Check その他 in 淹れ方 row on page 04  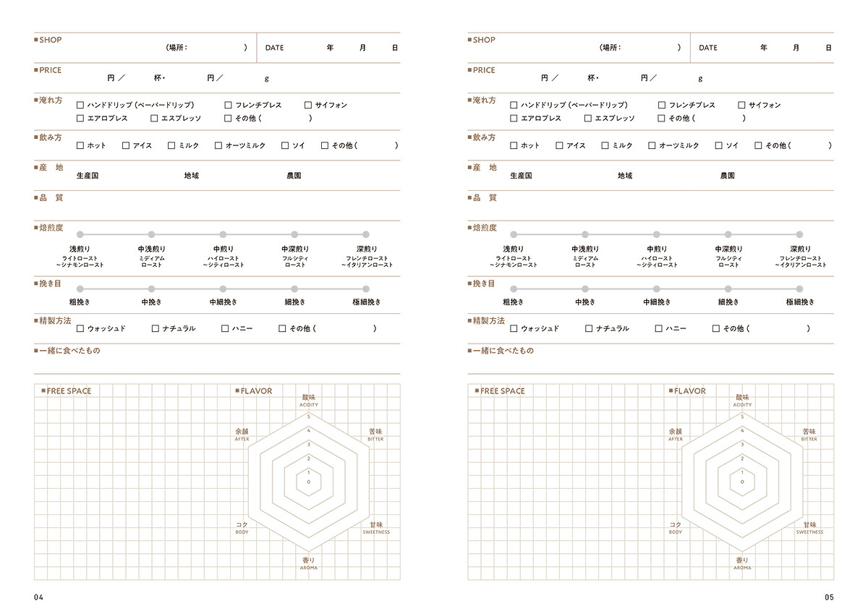coord(228,118)
